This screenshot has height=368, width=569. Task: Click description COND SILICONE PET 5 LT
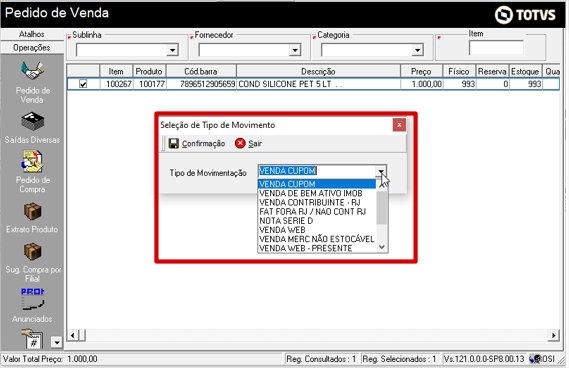[x=318, y=84]
